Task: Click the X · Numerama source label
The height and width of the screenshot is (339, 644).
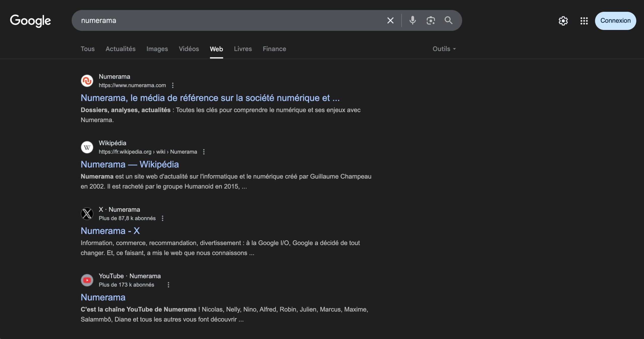Action: [119, 209]
